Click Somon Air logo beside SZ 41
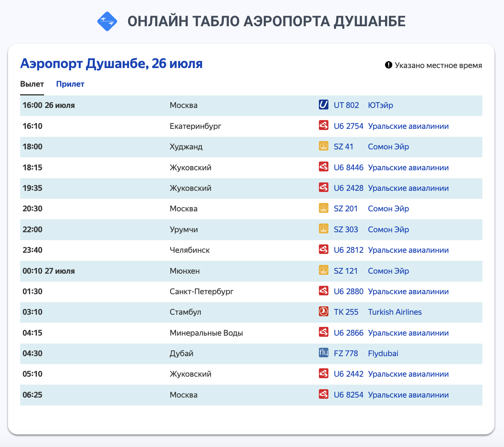The image size is (504, 447). pyautogui.click(x=323, y=146)
